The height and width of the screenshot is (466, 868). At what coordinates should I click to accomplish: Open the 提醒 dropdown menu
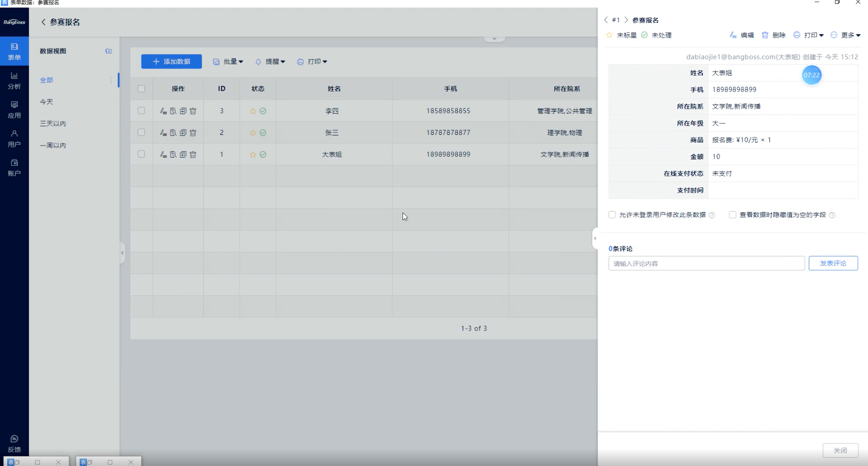pos(270,62)
